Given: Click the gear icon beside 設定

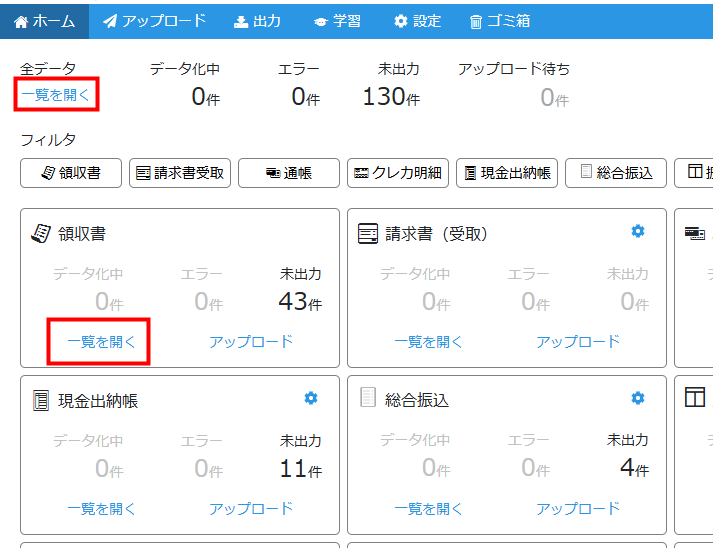Looking at the screenshot, I should [401, 21].
